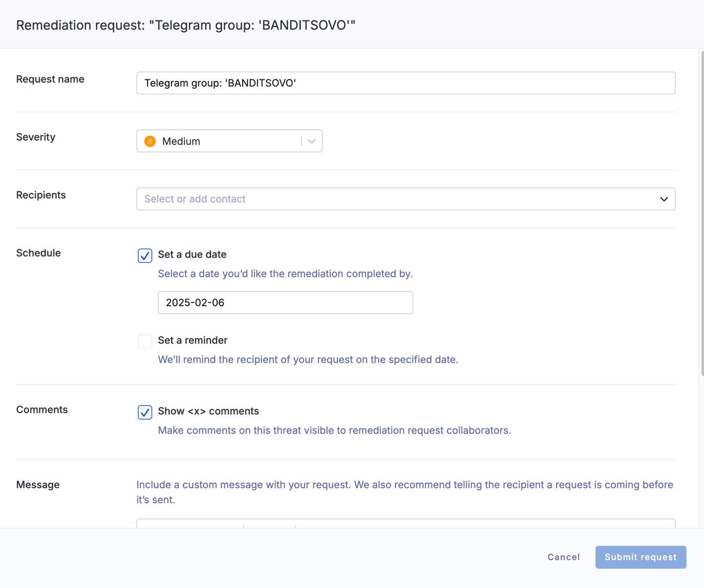Click the Remediation request dialog title
This screenshot has width=704, height=588.
click(x=186, y=25)
